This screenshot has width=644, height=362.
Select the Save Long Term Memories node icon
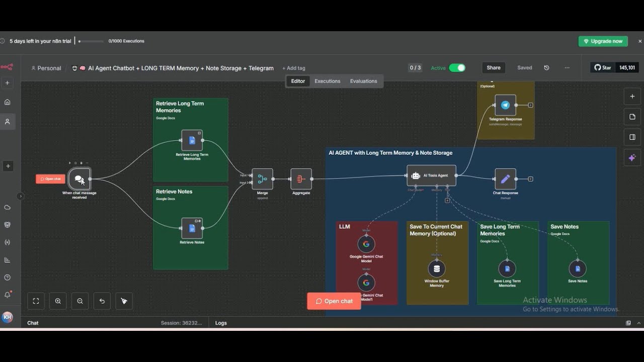coord(507,269)
